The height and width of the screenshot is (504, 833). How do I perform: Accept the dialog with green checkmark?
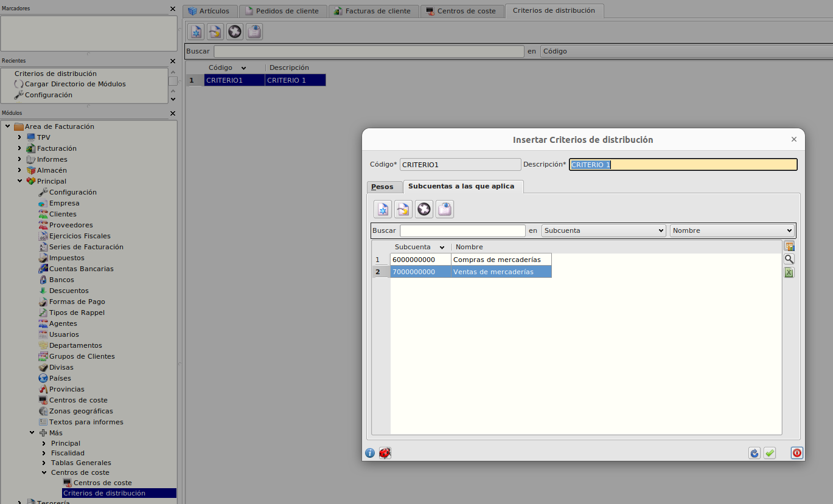[770, 453]
